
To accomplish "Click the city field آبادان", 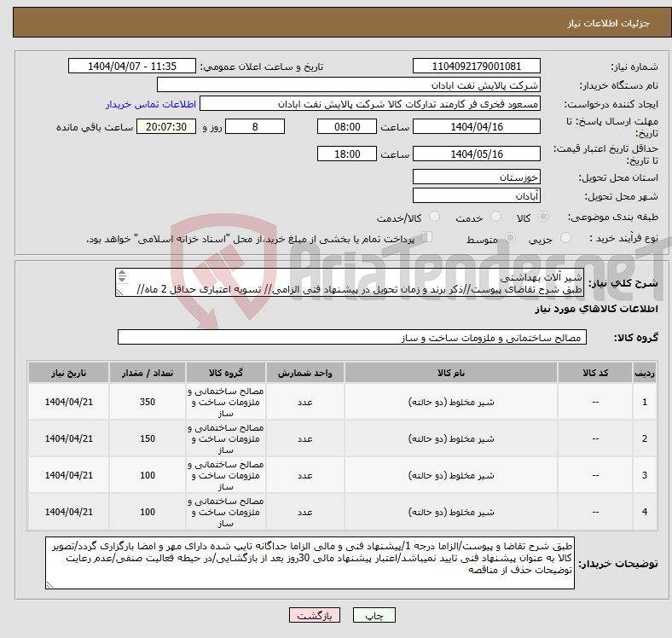I will tap(476, 195).
